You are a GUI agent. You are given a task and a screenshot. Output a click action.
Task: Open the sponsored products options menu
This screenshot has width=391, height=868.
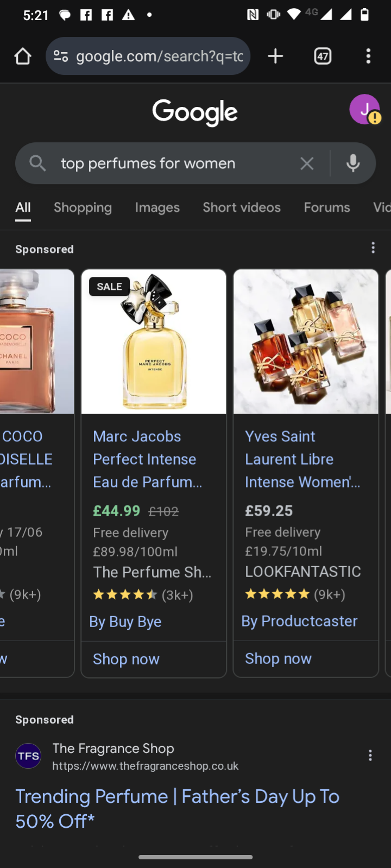coord(373,248)
